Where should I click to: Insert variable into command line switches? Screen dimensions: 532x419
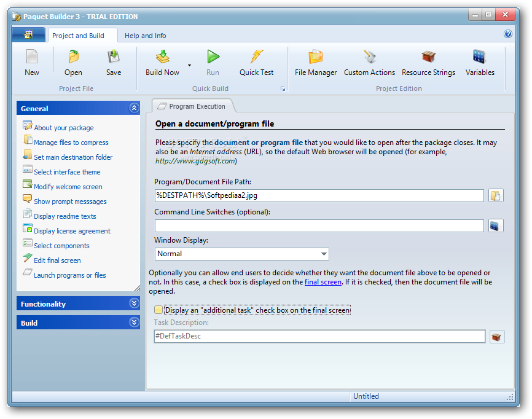[496, 225]
